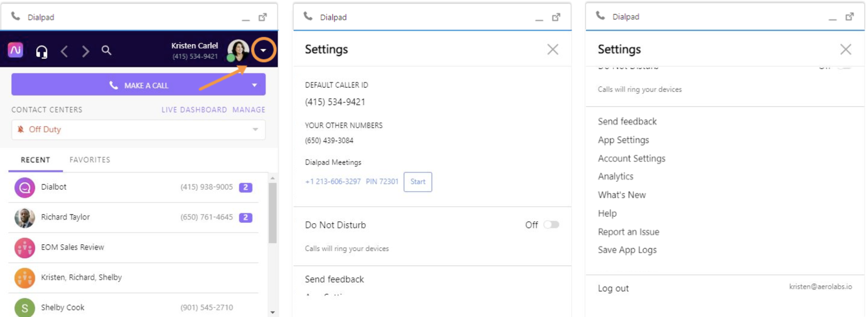
Task: Click the Dialpad Ai logo icon
Action: click(x=16, y=50)
